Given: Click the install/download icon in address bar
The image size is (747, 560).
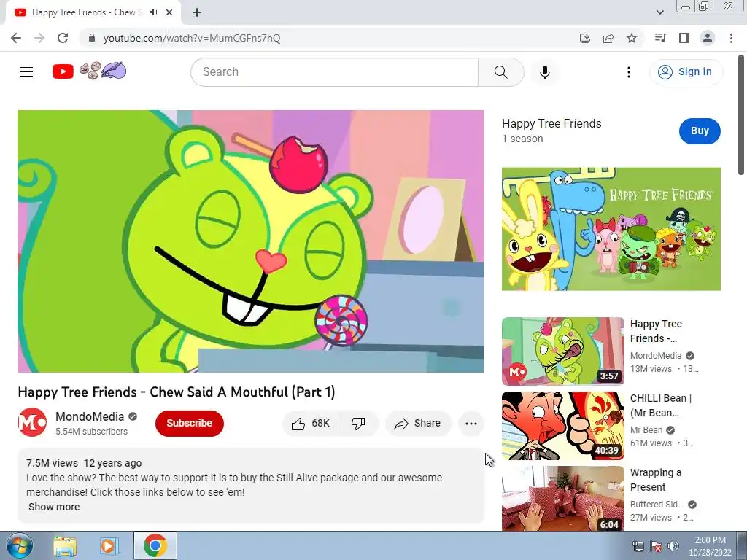Looking at the screenshot, I should tap(585, 38).
